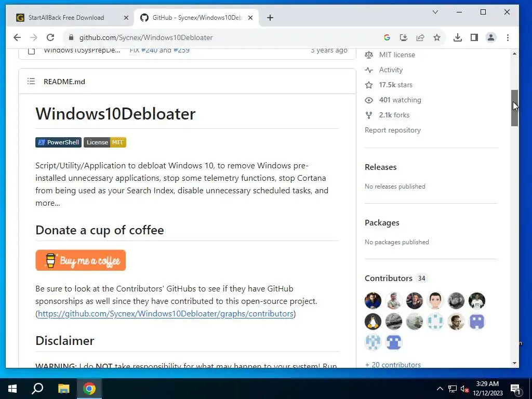Click the Buy me a coffee button
The width and height of the screenshot is (532, 399).
[x=81, y=260]
